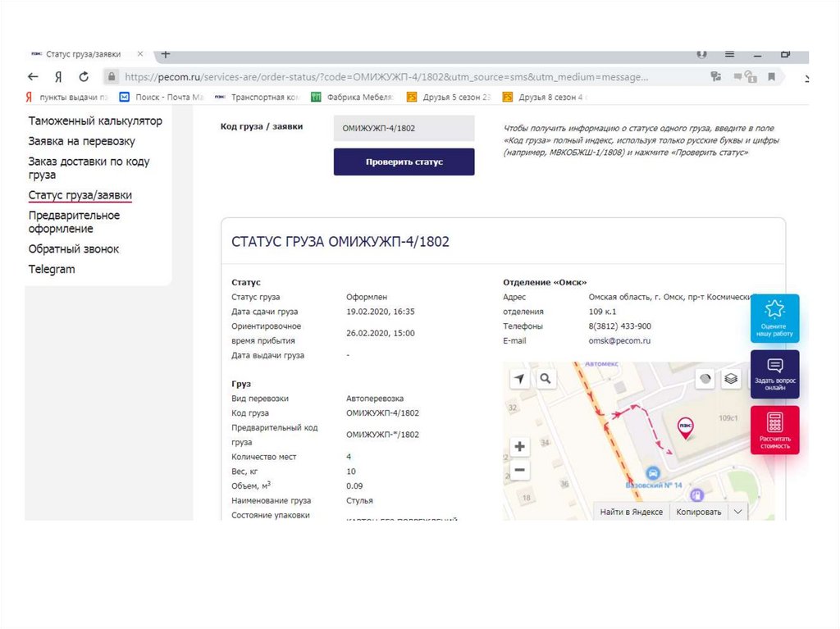Open the map layers icon
Image resolution: width=840 pixels, height=629 pixels.
point(732,378)
